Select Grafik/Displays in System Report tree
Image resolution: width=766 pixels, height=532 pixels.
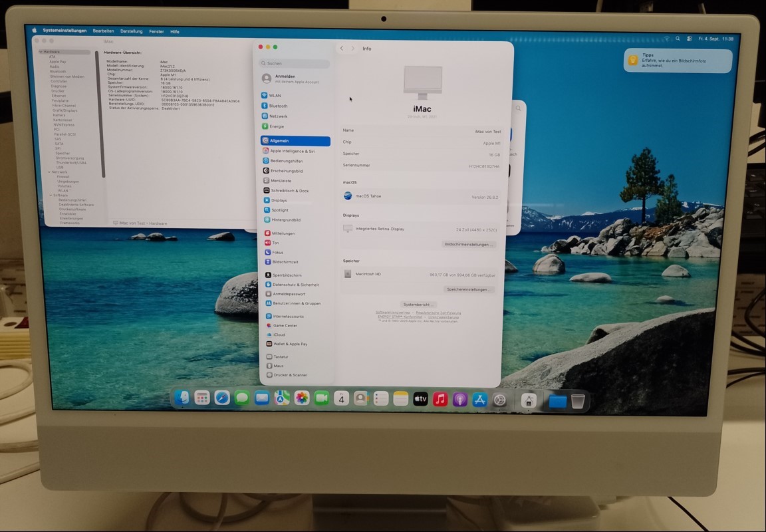pyautogui.click(x=65, y=110)
